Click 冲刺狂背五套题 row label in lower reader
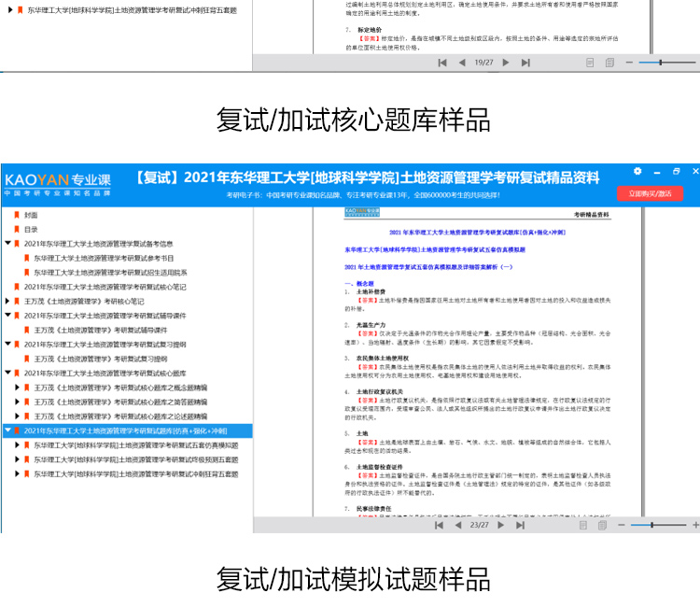 click(x=136, y=473)
